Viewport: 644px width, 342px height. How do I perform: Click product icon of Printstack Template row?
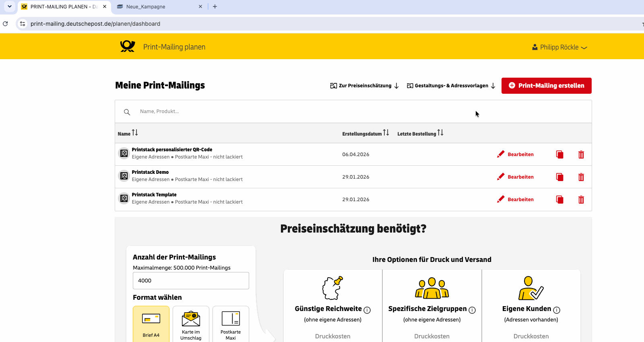click(x=124, y=198)
